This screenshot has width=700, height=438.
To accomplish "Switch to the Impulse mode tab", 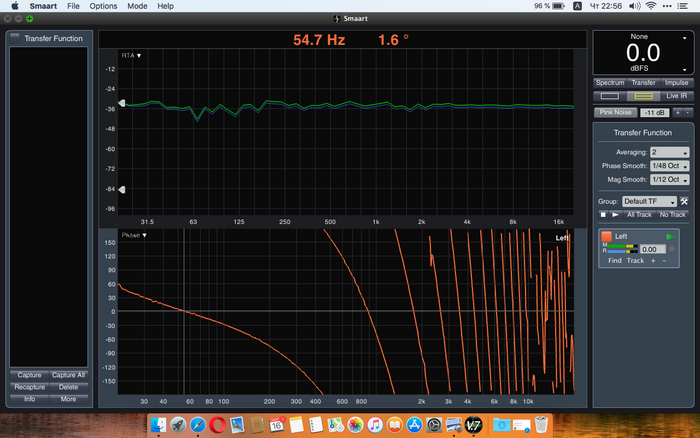I will tap(676, 83).
